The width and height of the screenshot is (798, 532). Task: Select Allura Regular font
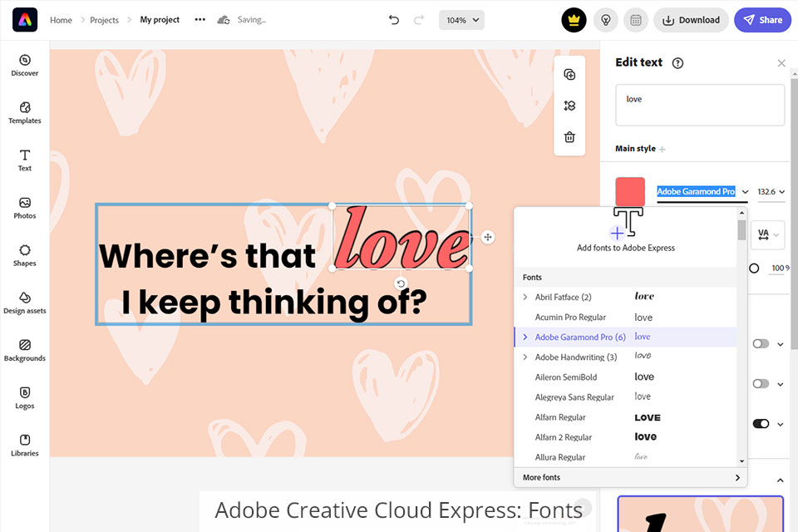pos(625,457)
